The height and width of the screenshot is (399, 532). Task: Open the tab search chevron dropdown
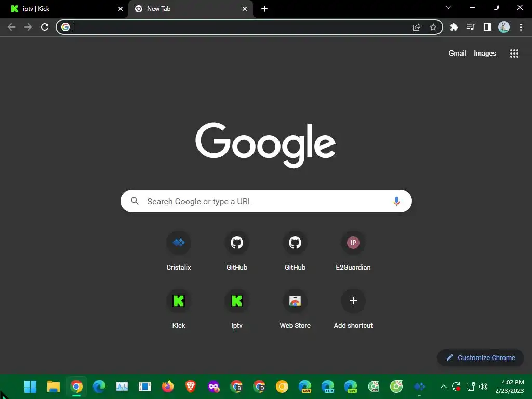point(448,7)
